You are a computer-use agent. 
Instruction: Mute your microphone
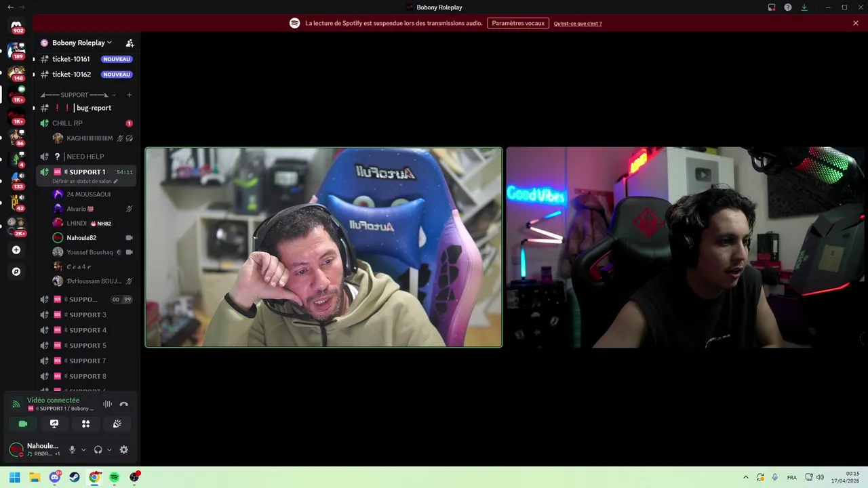(x=73, y=449)
